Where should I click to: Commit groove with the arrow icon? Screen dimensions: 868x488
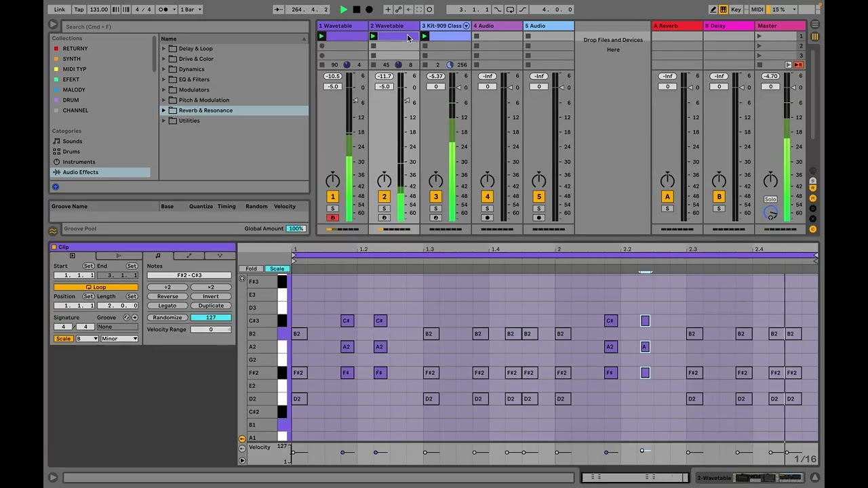[x=134, y=318]
